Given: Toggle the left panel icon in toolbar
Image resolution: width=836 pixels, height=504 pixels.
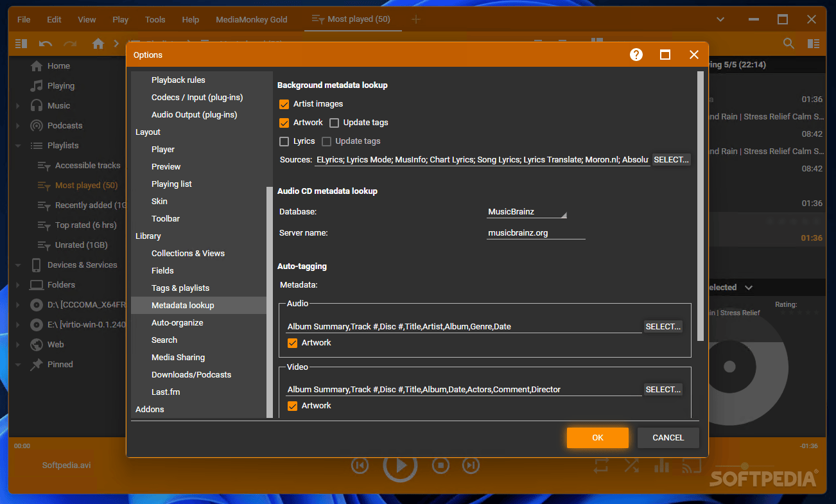Looking at the screenshot, I should [x=21, y=44].
